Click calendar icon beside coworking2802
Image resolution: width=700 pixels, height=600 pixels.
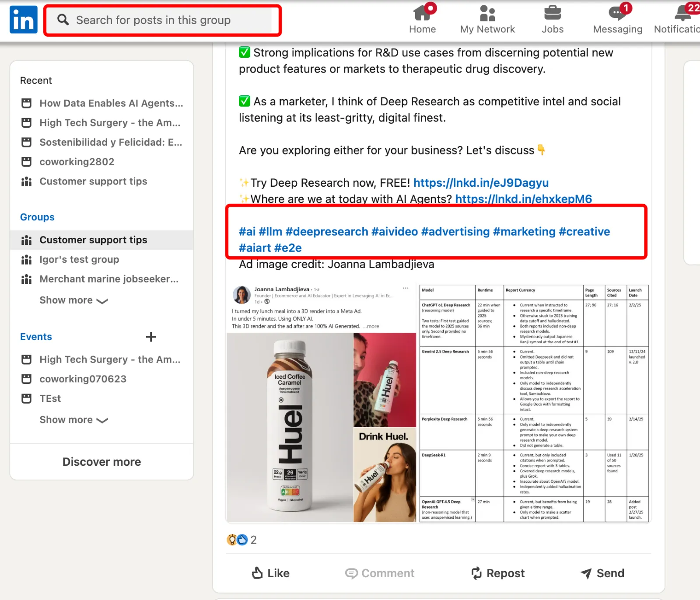(27, 162)
